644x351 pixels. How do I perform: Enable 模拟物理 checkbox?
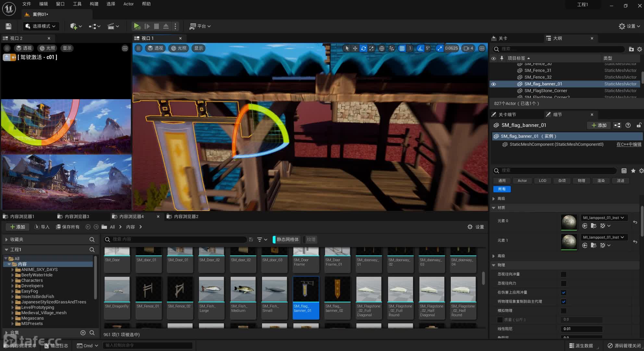563,311
